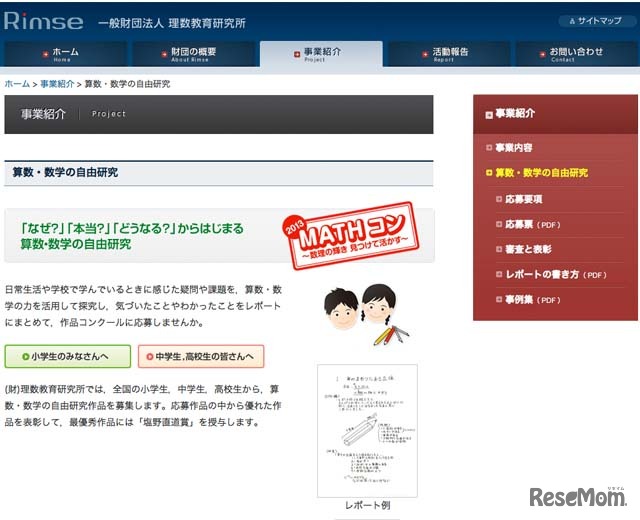Click the 事業紹介 breadcrumb link

(57, 84)
